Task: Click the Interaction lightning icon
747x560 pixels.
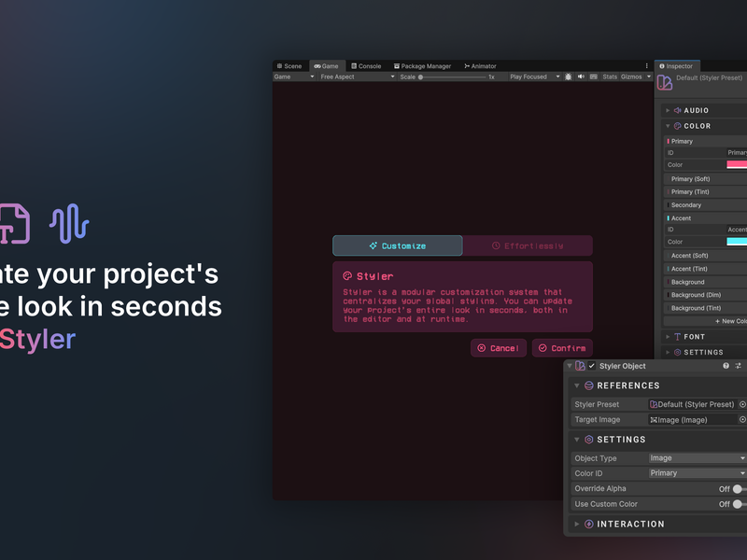Action: point(589,524)
